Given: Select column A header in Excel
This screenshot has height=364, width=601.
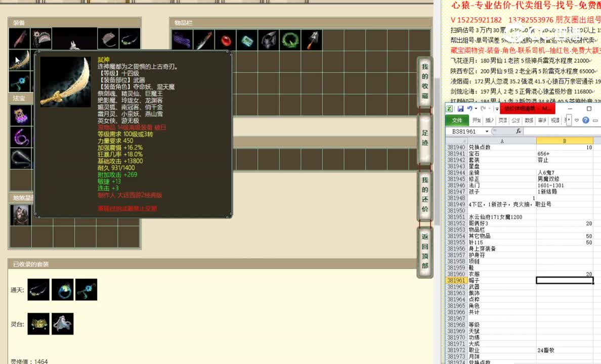Looking at the screenshot, I should tap(502, 141).
